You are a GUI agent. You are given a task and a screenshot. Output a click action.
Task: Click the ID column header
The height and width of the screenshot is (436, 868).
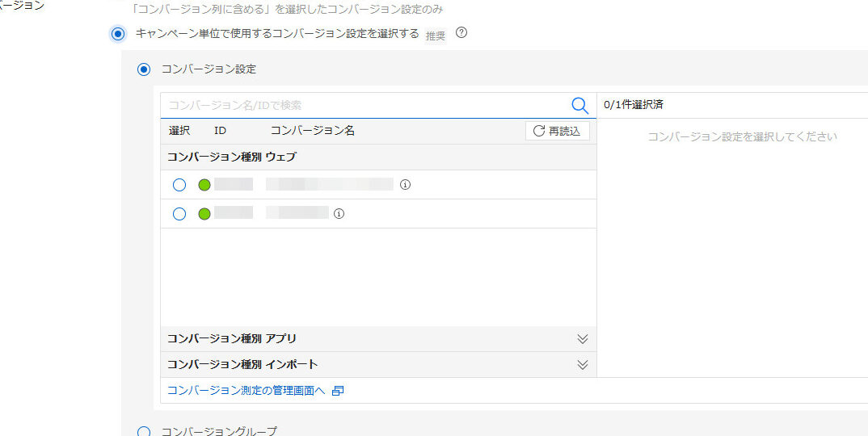coord(221,131)
